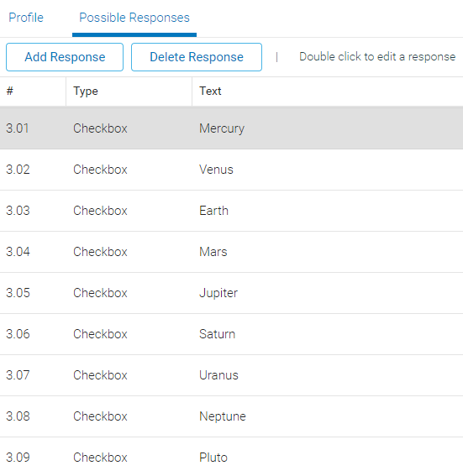Click the Type column header
The height and width of the screenshot is (476, 463).
[x=129, y=91]
